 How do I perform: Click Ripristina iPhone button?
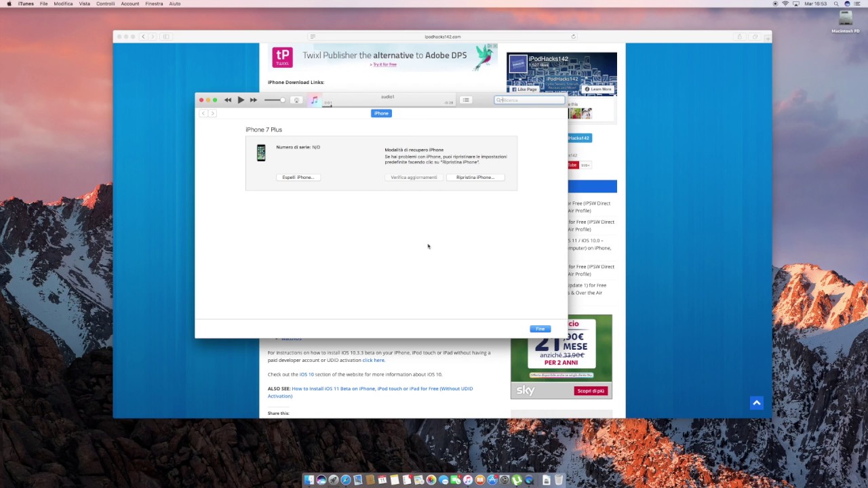point(475,178)
